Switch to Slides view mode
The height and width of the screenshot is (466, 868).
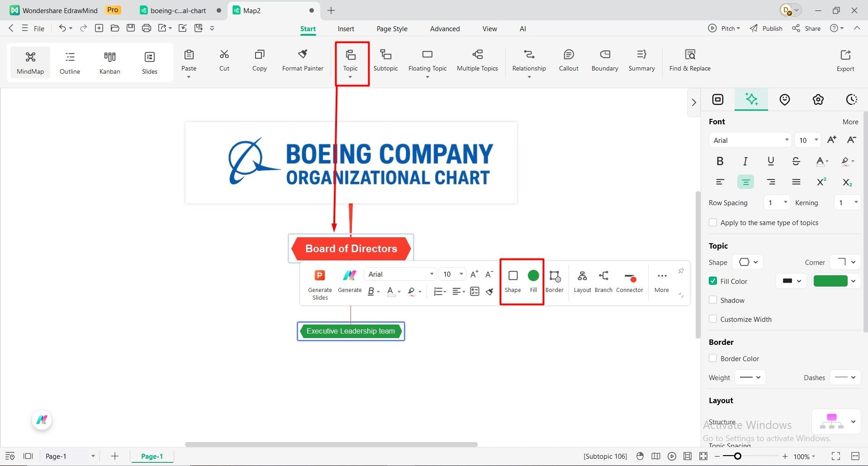[x=150, y=63]
